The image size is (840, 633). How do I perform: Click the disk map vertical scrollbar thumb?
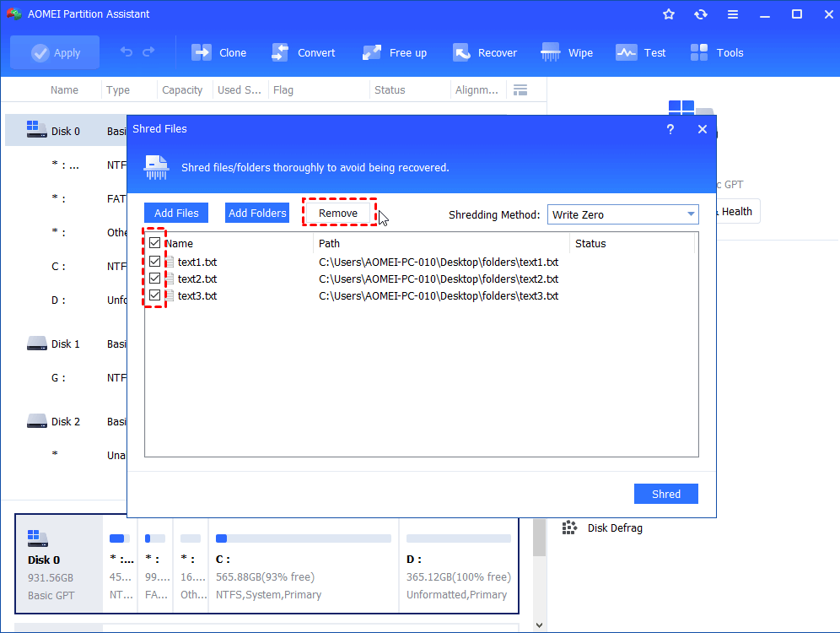539,538
